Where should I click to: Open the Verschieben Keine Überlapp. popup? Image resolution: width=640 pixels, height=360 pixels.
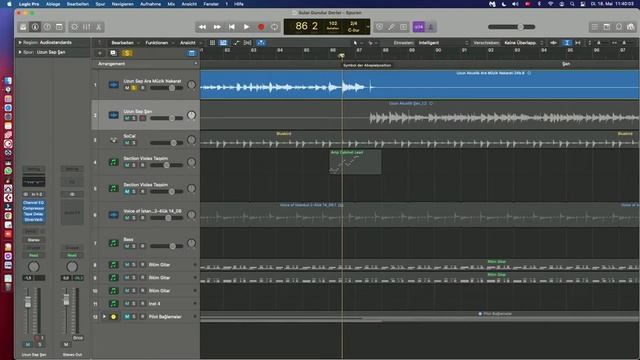click(x=523, y=42)
